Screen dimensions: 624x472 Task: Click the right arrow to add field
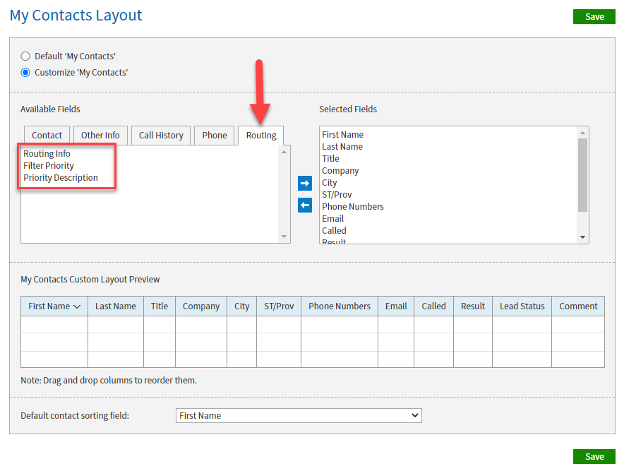point(305,183)
